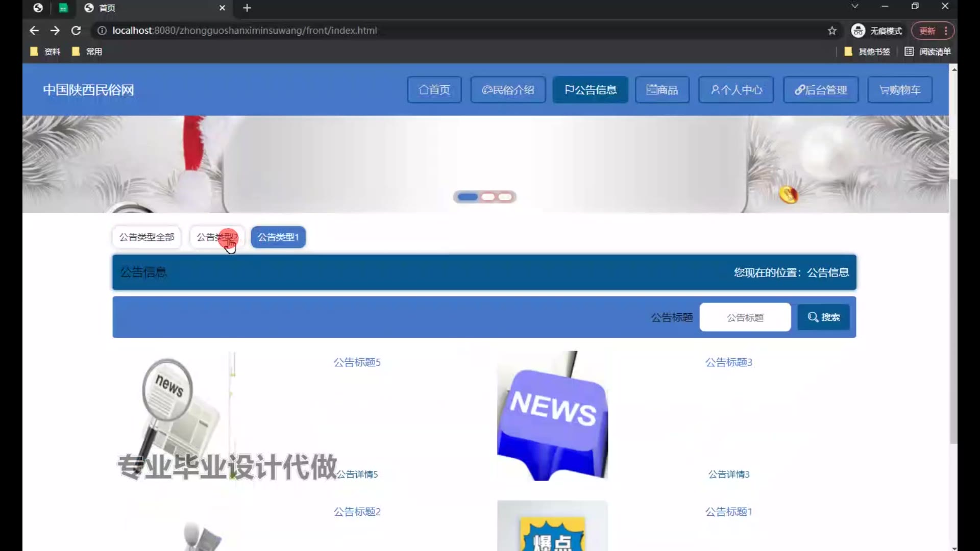Click the 爆点 thumbnail image
Viewport: 980px width, 551px height.
tap(552, 525)
